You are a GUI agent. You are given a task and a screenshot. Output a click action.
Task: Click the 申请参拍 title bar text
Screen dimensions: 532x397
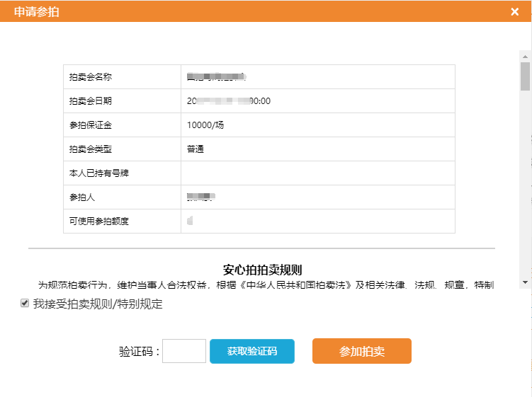(x=36, y=11)
